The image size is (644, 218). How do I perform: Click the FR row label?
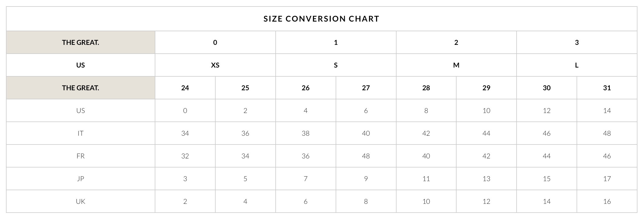(80, 156)
